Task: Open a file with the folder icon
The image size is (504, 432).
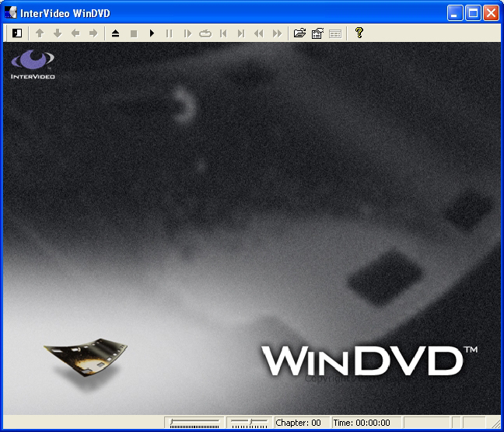Action: (299, 33)
